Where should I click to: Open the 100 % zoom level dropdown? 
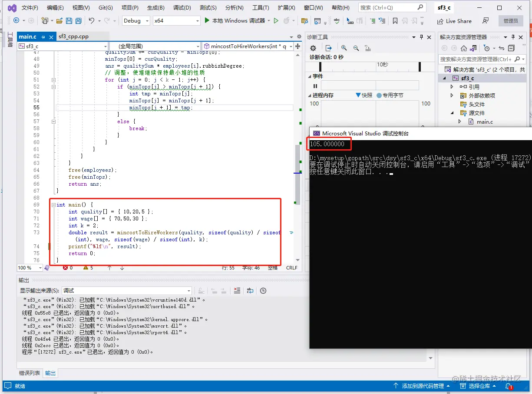pos(30,268)
